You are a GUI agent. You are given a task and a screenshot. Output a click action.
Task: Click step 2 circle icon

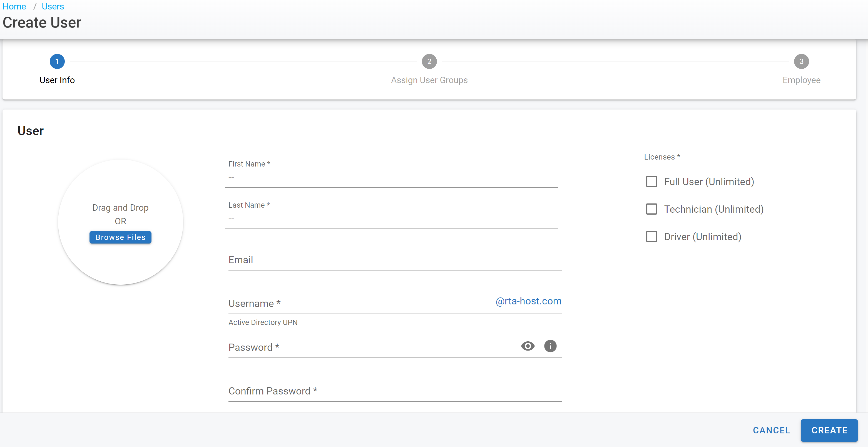click(x=429, y=61)
